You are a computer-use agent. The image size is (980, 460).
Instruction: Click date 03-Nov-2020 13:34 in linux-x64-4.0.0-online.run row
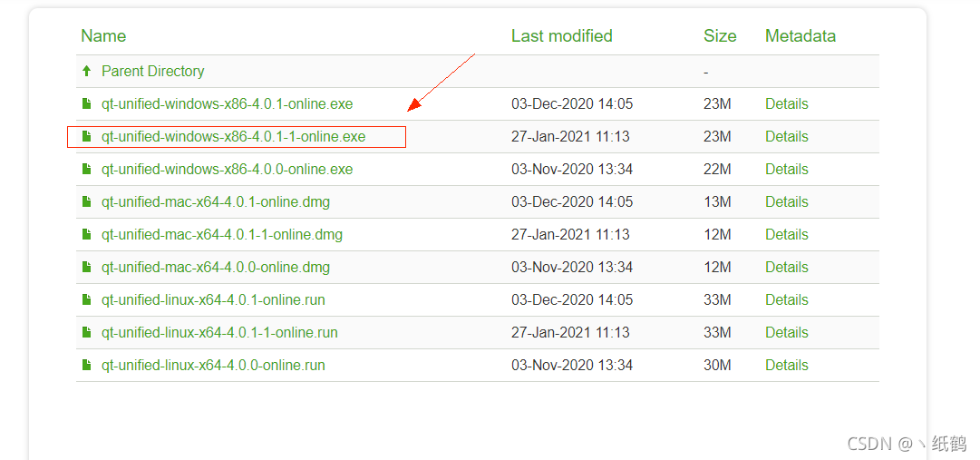572,365
